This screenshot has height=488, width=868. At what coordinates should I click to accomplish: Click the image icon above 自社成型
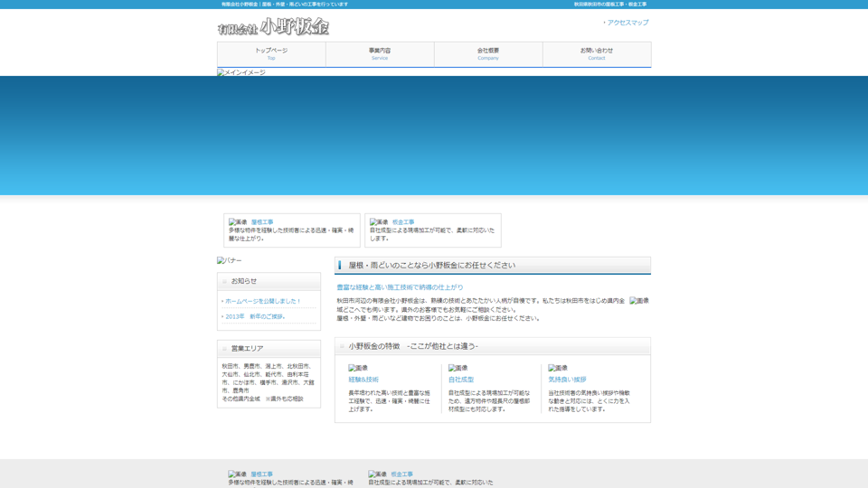pos(458,369)
